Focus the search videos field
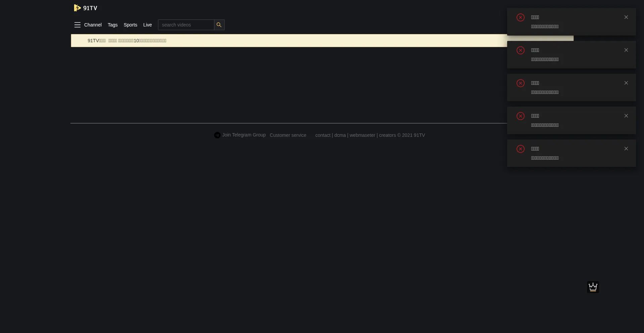The width and height of the screenshot is (644, 333). pos(186,25)
